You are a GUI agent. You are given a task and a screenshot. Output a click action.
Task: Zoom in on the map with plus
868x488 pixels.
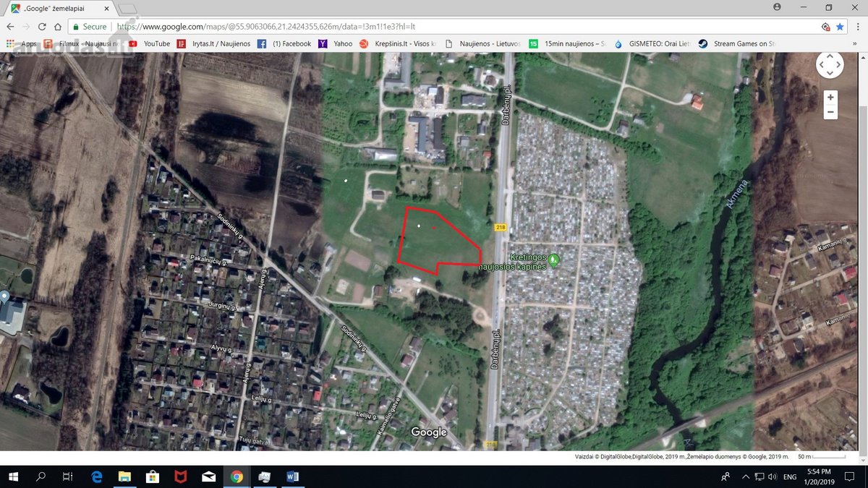(x=830, y=98)
